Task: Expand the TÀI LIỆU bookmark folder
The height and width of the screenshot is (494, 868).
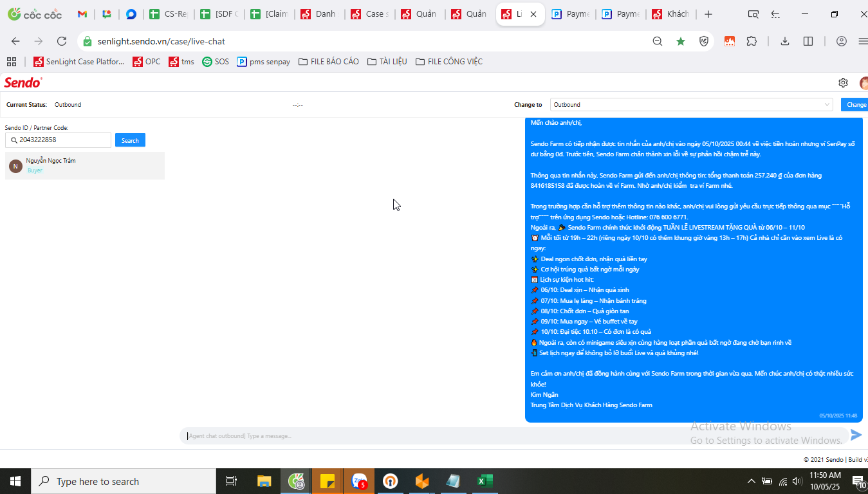Action: tap(387, 62)
